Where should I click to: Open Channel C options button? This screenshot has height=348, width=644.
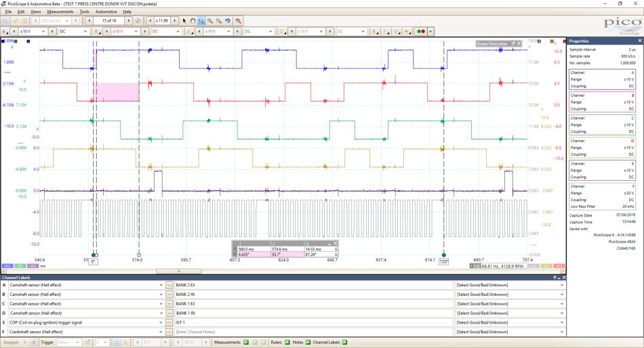189,31
